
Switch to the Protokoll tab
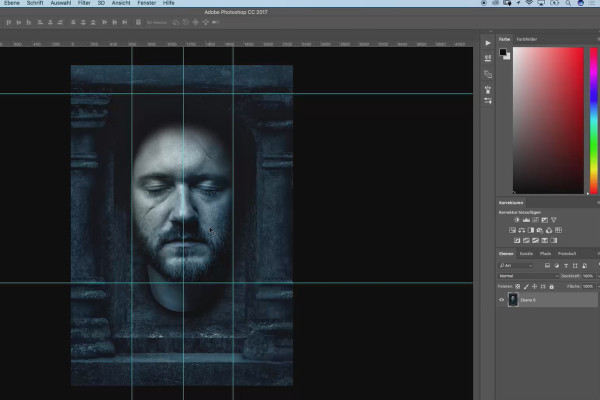coord(567,253)
